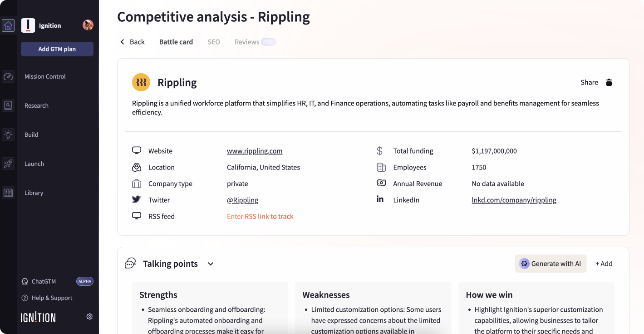644x334 pixels.
Task: Open ChatGTM from the sidebar
Action: pyautogui.click(x=44, y=281)
